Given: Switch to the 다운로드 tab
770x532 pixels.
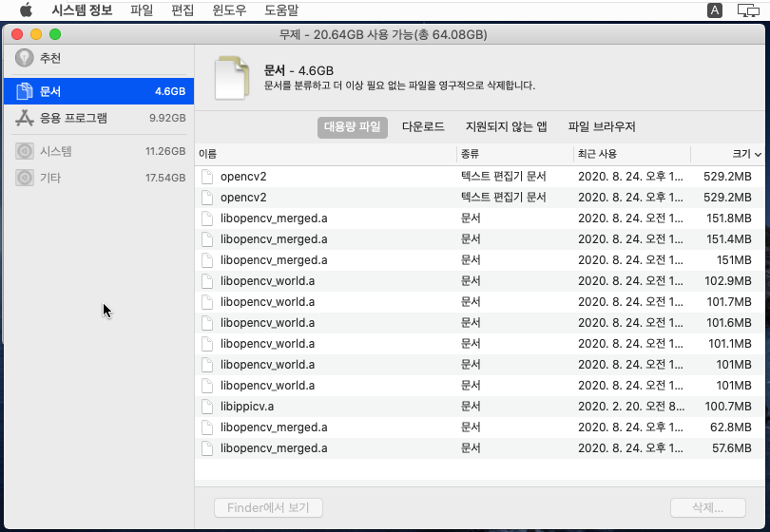Looking at the screenshot, I should (423, 127).
